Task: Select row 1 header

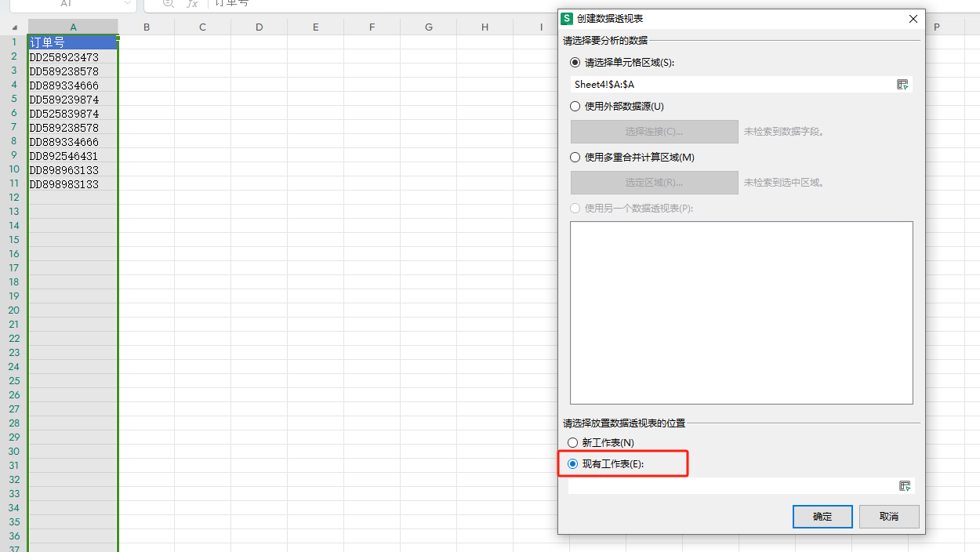Action: (x=14, y=42)
